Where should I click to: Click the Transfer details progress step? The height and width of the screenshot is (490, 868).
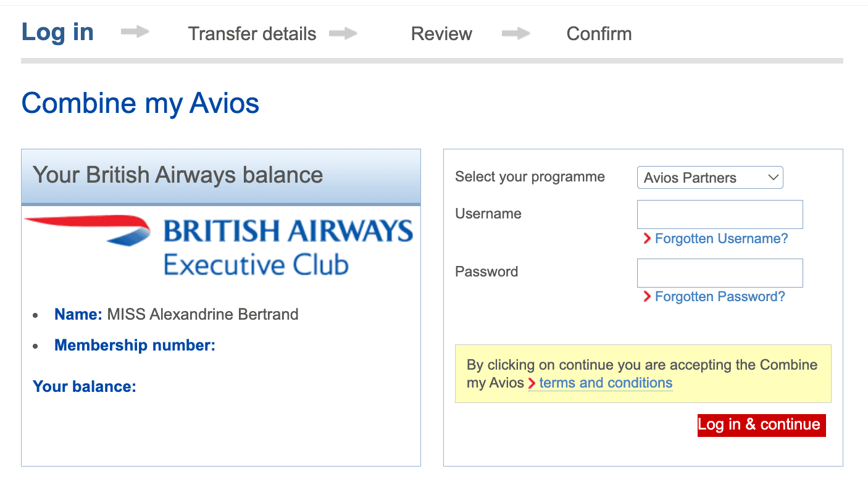point(252,34)
